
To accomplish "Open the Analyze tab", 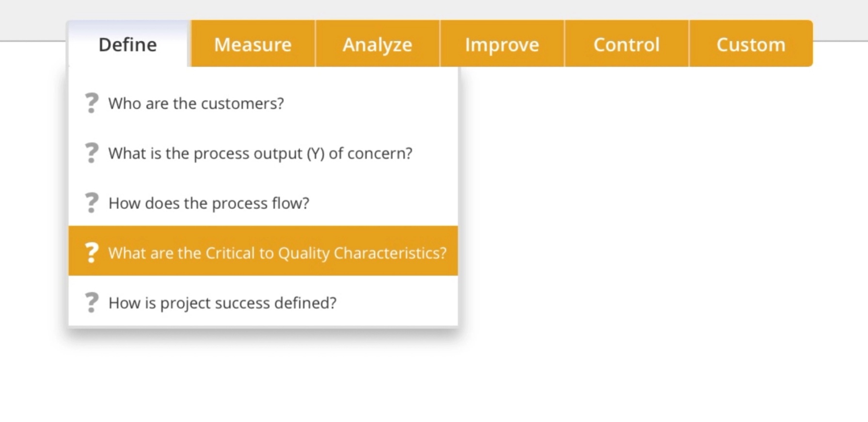I will click(378, 44).
